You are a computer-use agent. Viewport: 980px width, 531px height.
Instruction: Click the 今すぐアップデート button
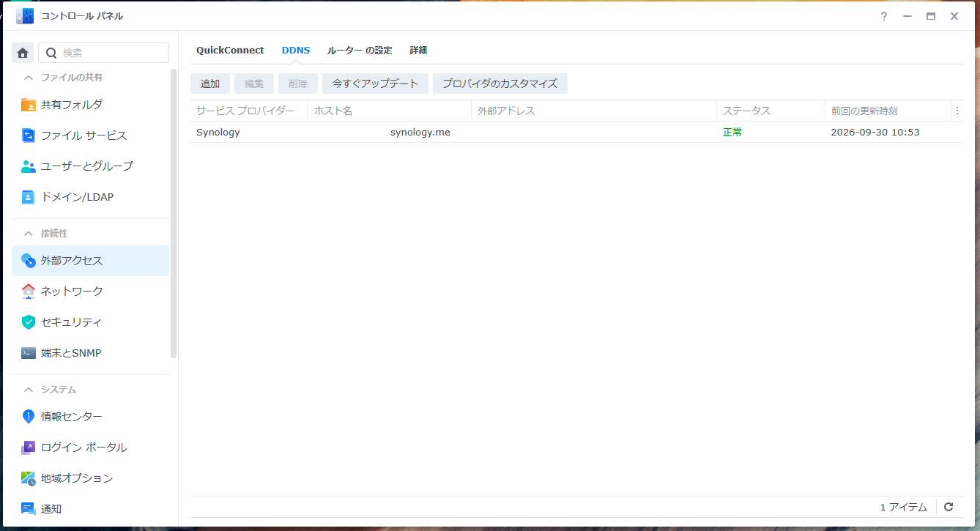click(375, 83)
